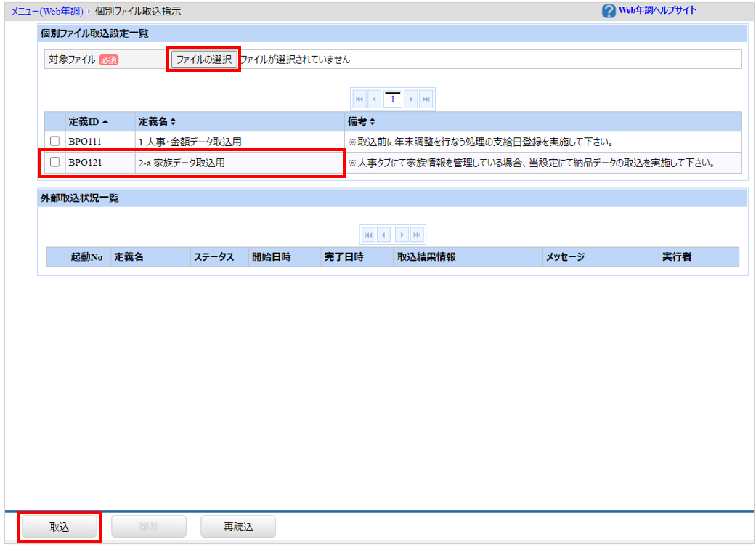Click the ファイルの選択 button
756x547 pixels.
coord(203,60)
